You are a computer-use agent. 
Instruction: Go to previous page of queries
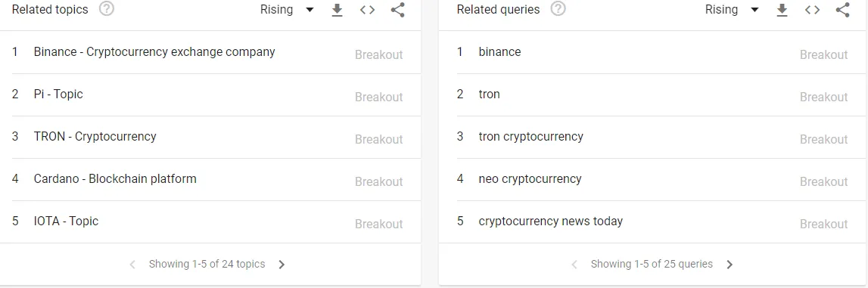(x=574, y=265)
